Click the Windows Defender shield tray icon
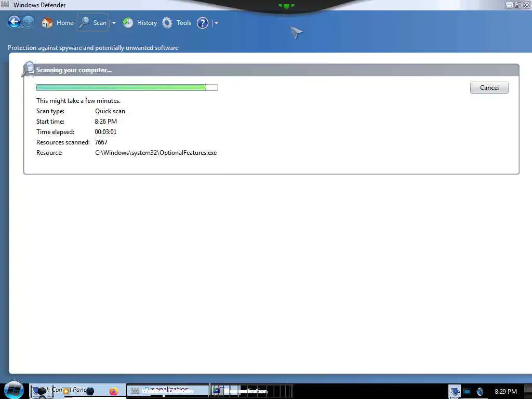The height and width of the screenshot is (399, 532). click(x=455, y=391)
